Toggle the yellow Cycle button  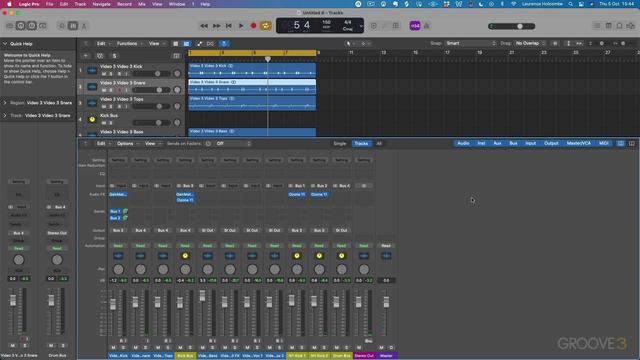266,26
